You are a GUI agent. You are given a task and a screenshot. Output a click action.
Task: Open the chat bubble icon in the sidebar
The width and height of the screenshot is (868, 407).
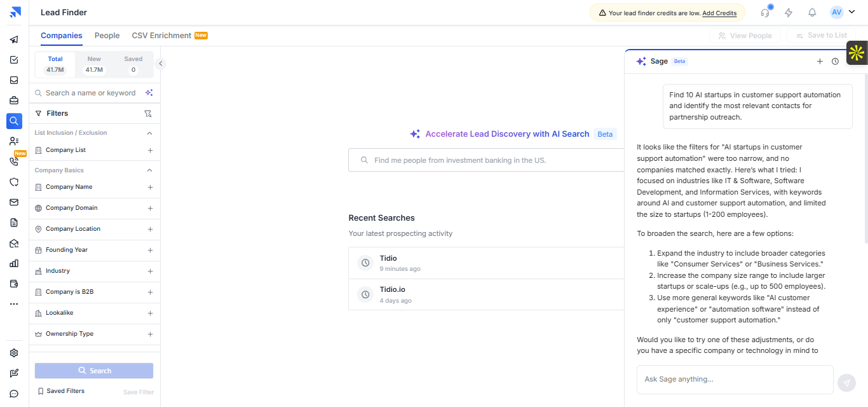(14, 394)
